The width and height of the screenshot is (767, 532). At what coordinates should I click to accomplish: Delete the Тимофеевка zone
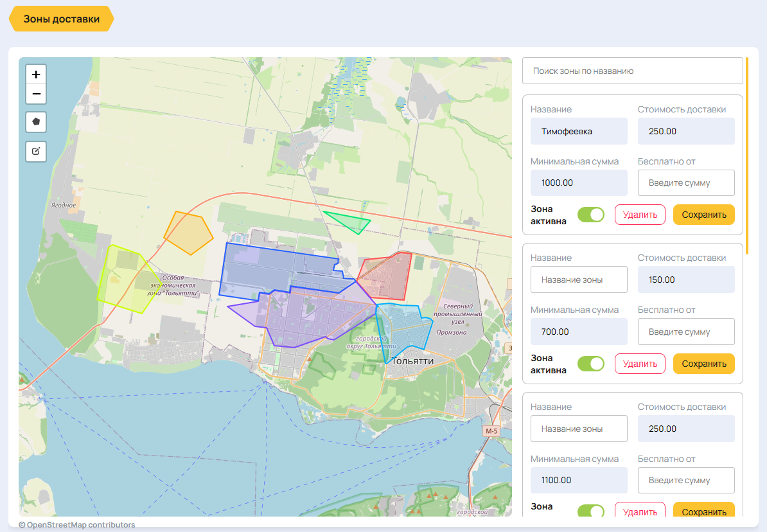[x=640, y=215]
